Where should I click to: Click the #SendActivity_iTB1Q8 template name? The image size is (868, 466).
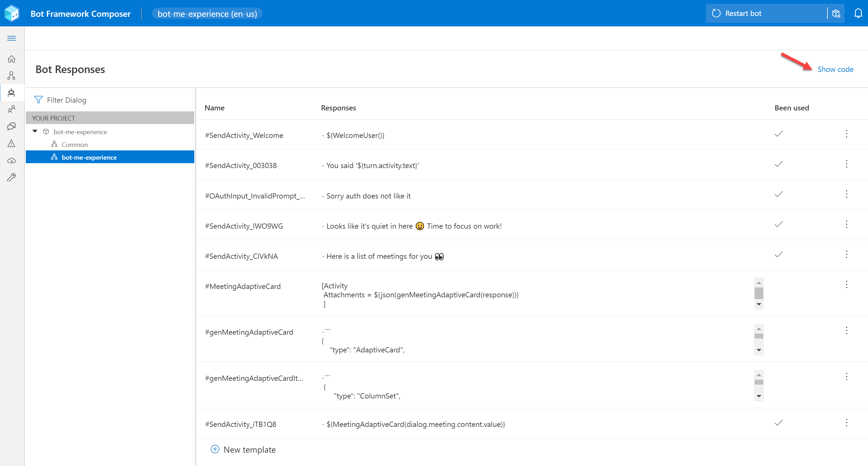[241, 424]
